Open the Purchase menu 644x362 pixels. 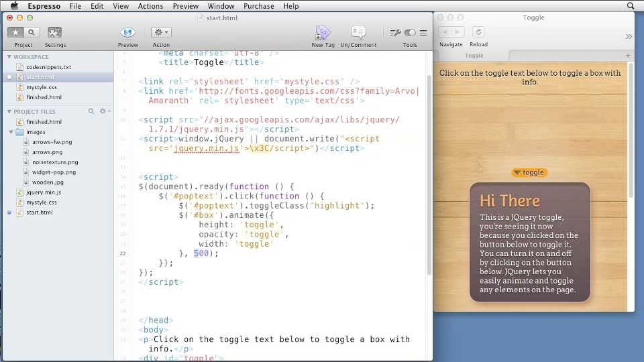(x=259, y=6)
